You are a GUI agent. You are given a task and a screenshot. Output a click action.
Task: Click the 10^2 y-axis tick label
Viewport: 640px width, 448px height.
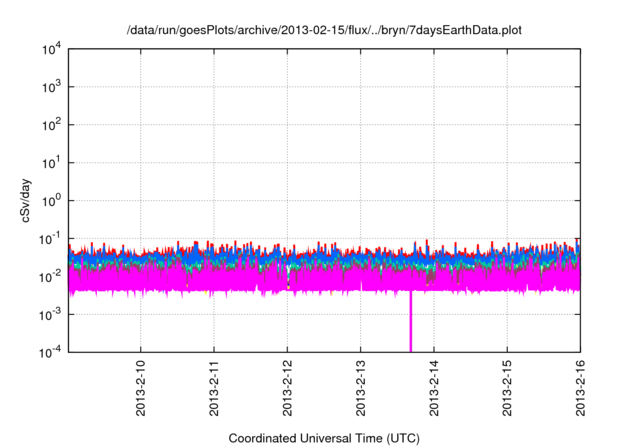coord(51,124)
